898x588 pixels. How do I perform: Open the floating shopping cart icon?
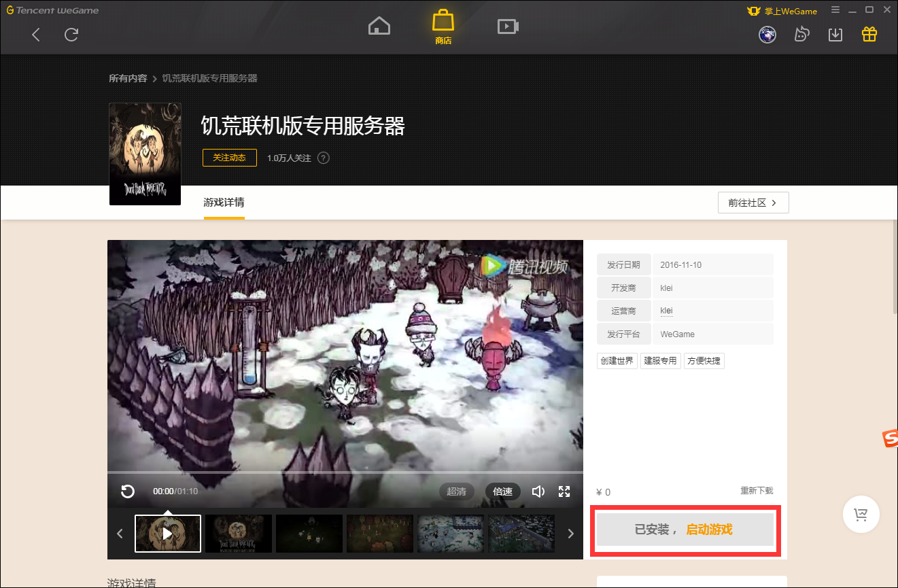tap(861, 515)
